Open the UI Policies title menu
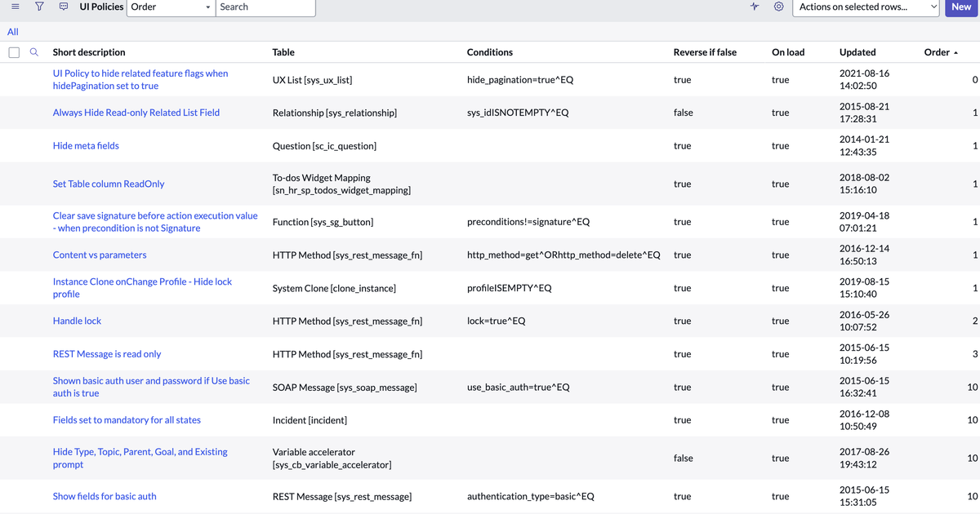The width and height of the screenshot is (980, 514). (101, 7)
